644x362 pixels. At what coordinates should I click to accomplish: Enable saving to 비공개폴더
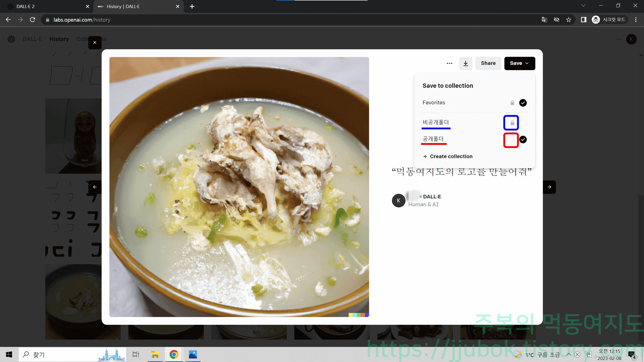click(x=523, y=123)
